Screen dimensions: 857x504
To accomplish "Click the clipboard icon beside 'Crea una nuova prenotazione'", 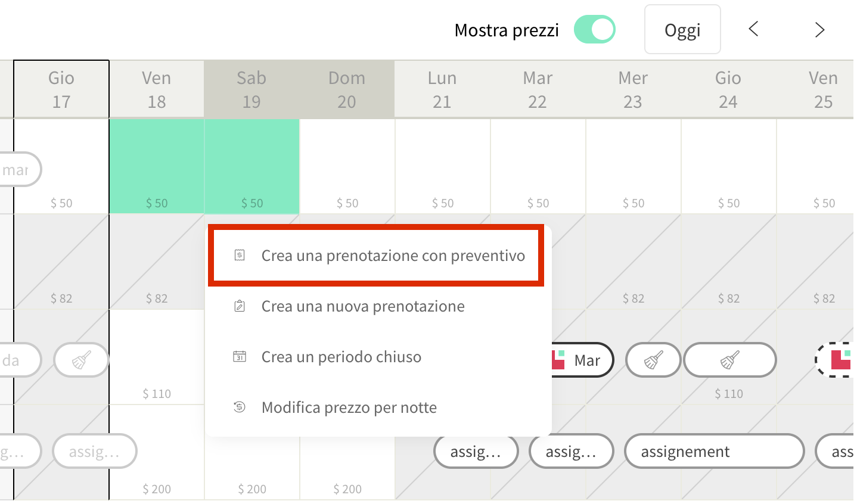I will pyautogui.click(x=240, y=306).
